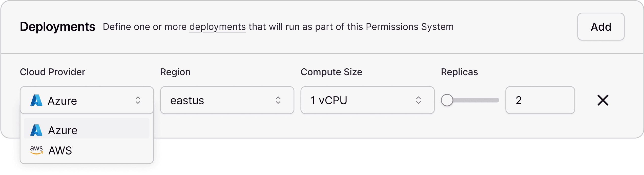This screenshot has height=175, width=644.
Task: Click the AWS logo in the options list
Action: pos(36,150)
